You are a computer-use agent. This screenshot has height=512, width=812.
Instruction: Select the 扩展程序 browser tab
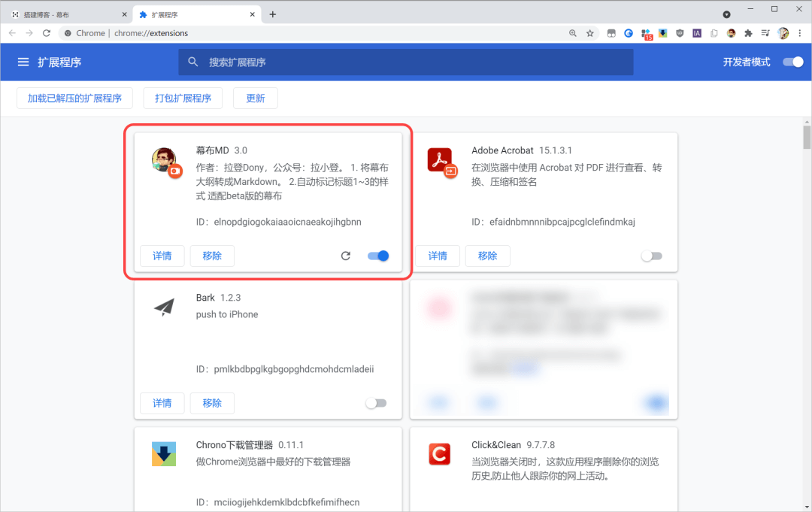tap(197, 14)
